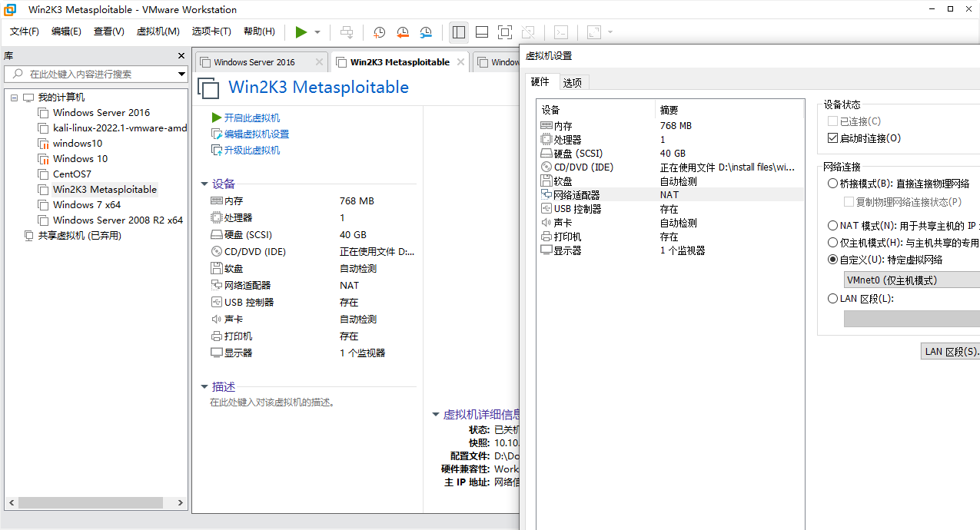Screen dimensions: 980x530
Task: Open the power options dropdown arrow
Action: coord(317,32)
